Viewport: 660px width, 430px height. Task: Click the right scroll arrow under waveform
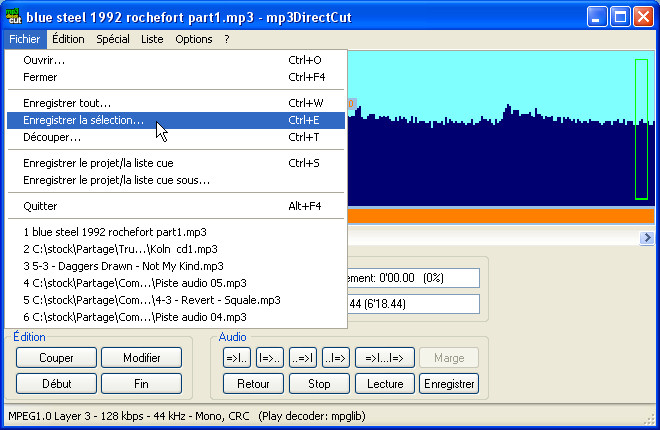[647, 237]
